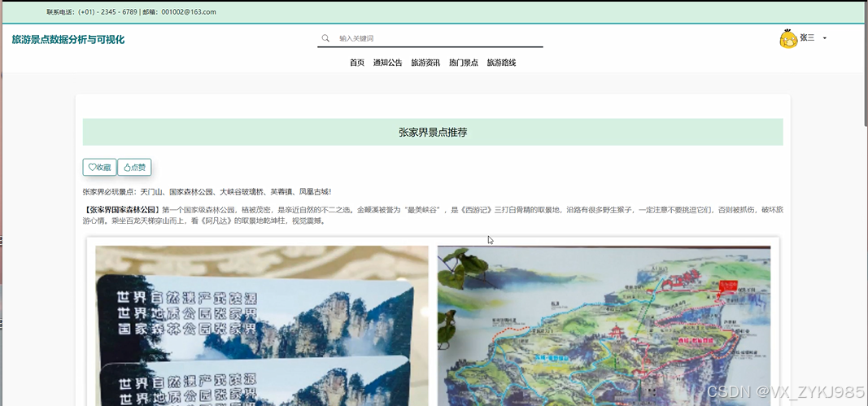Screen dimensions: 868x406
Task: Click the 张三 user avatar icon
Action: [788, 39]
